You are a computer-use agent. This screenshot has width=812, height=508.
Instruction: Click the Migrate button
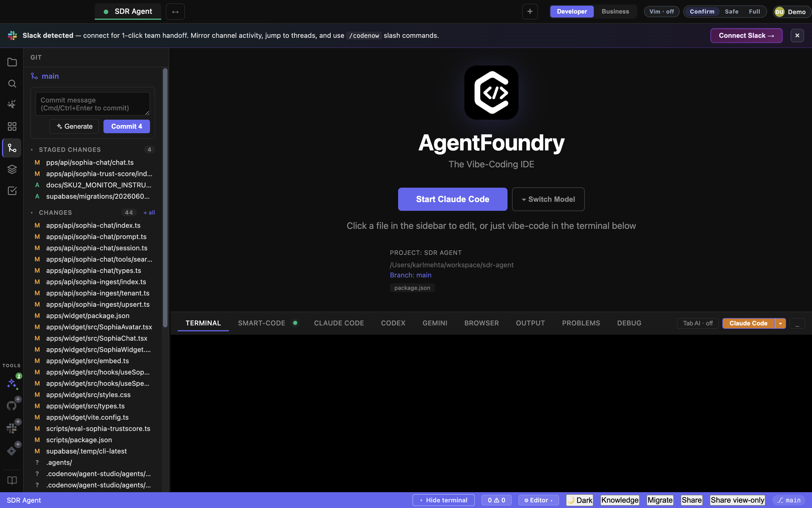coord(660,500)
